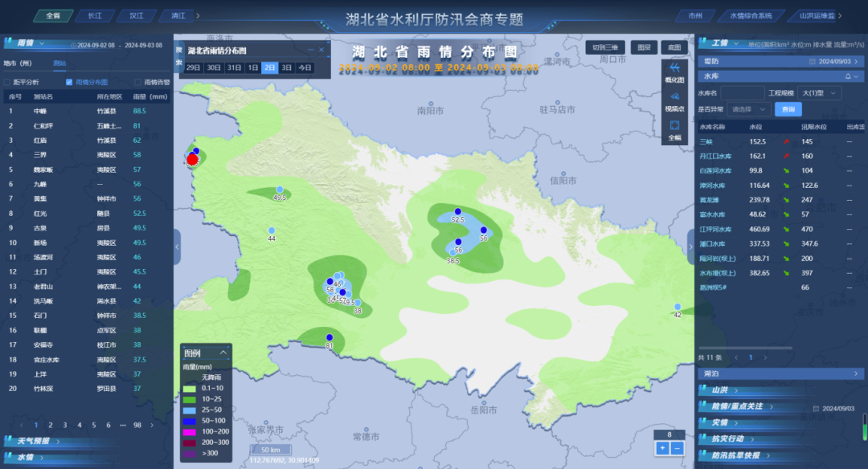Click the red rainfall station marker
This screenshot has width=868, height=469.
(192, 160)
